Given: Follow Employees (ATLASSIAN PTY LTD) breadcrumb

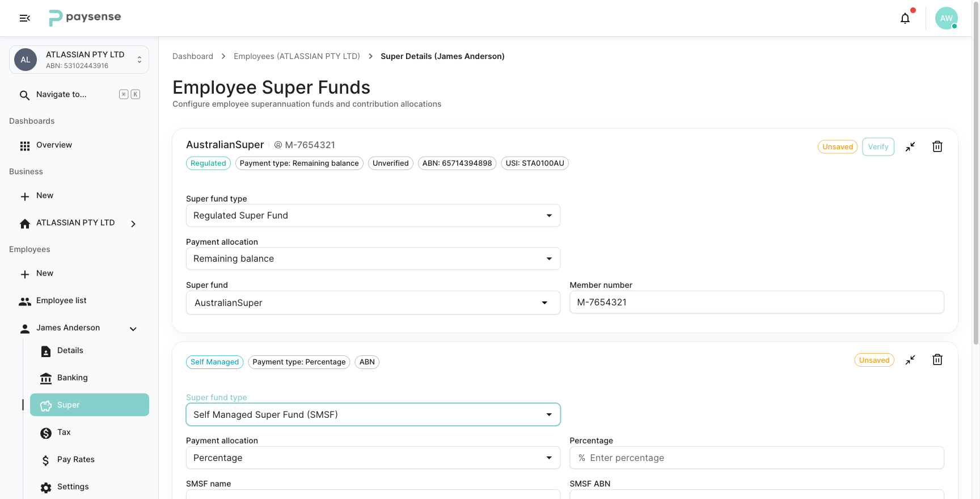Looking at the screenshot, I should 297,56.
